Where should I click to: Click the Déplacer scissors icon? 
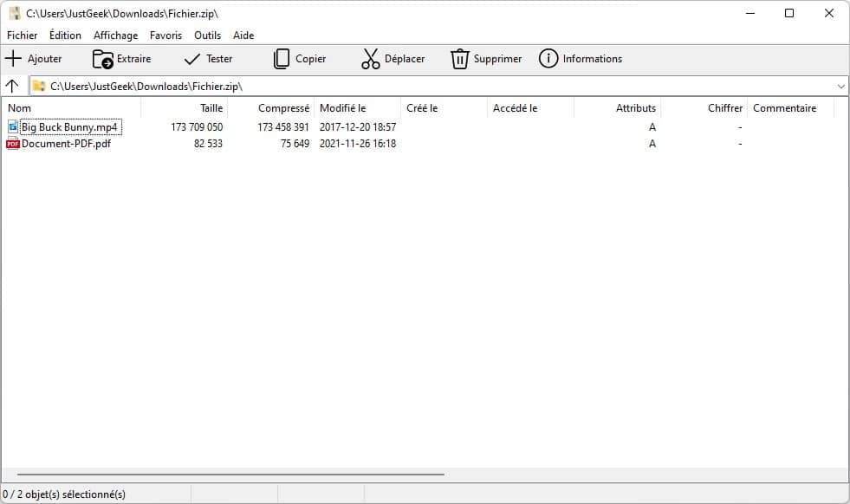pos(371,59)
